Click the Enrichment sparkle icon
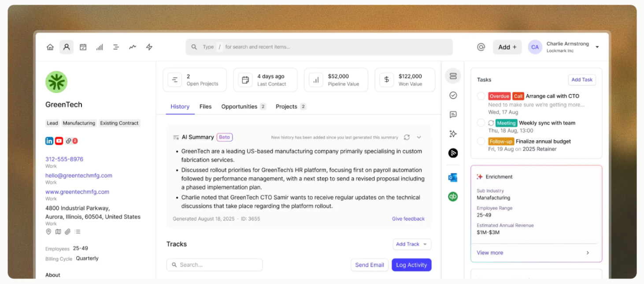 click(480, 177)
